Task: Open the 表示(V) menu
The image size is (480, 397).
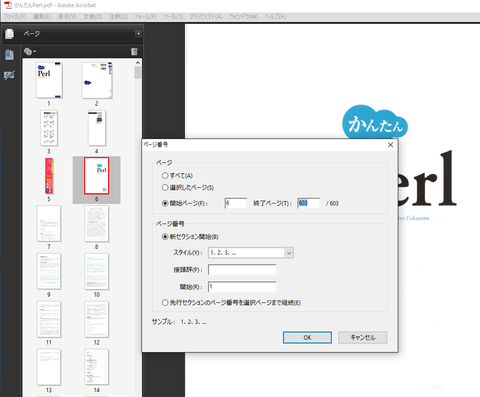Action: (x=67, y=16)
